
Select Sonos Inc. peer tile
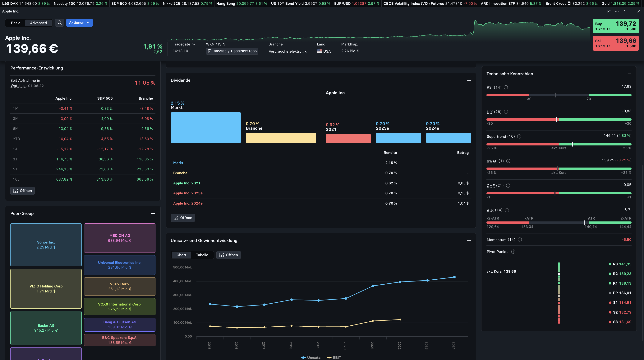tap(46, 245)
